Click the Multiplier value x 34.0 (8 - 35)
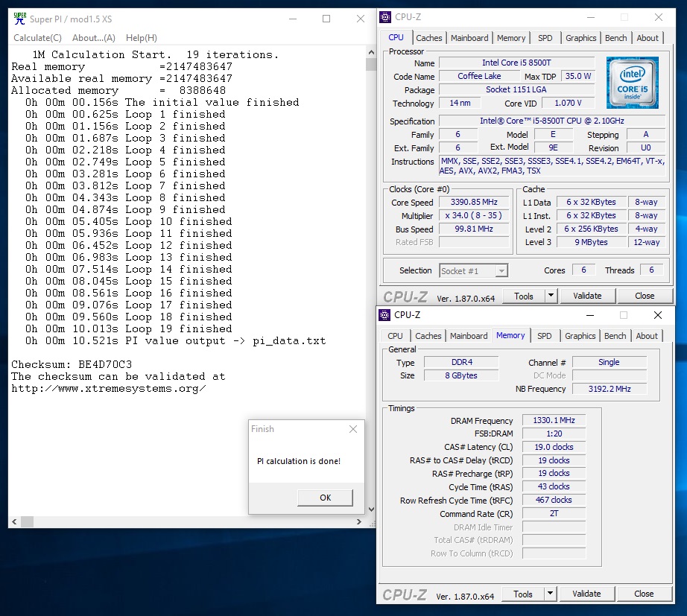 (474, 215)
